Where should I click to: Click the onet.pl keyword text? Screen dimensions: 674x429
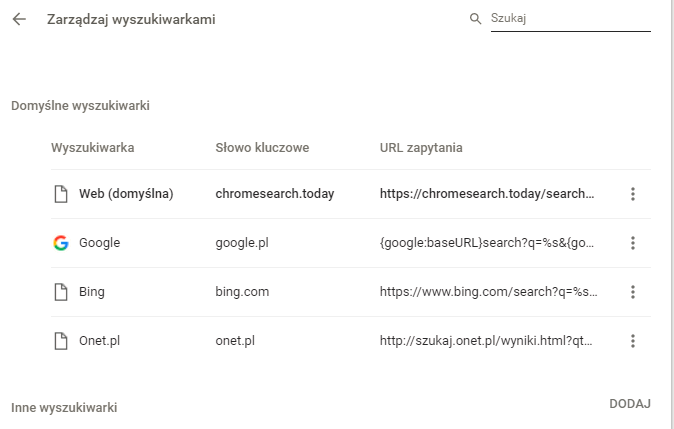235,341
